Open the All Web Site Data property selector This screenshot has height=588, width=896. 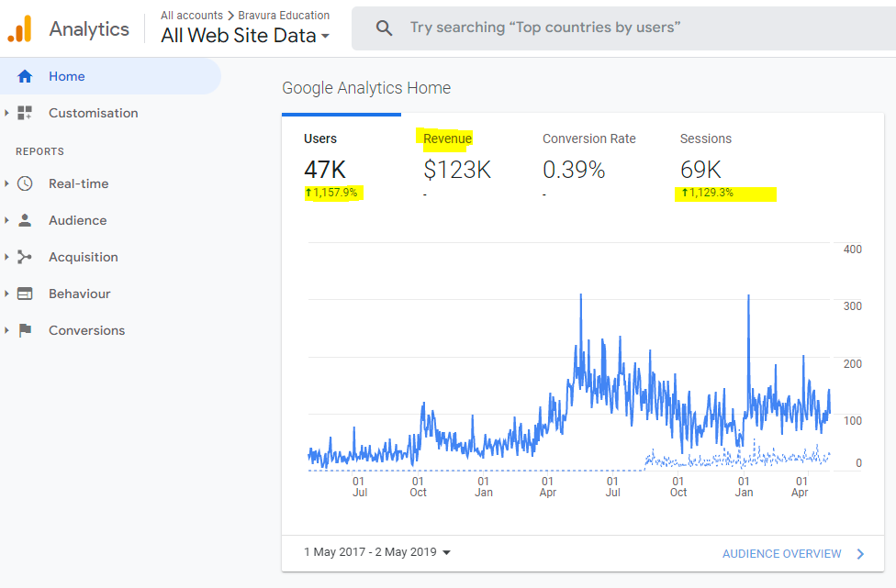coord(243,34)
